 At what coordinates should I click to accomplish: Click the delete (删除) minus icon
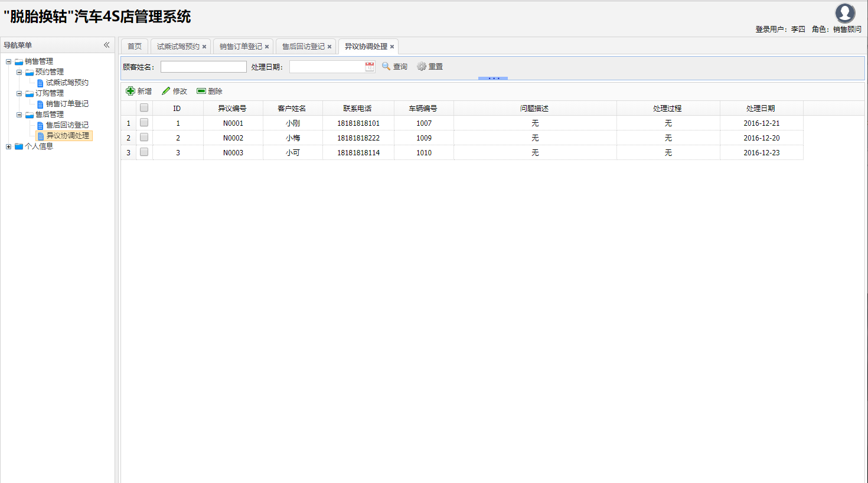pos(201,91)
